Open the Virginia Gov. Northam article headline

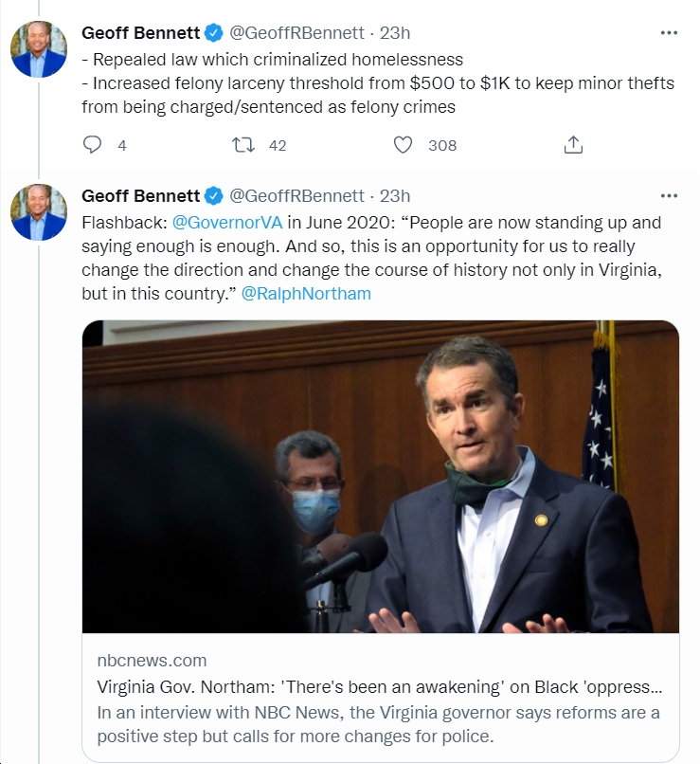click(380, 687)
